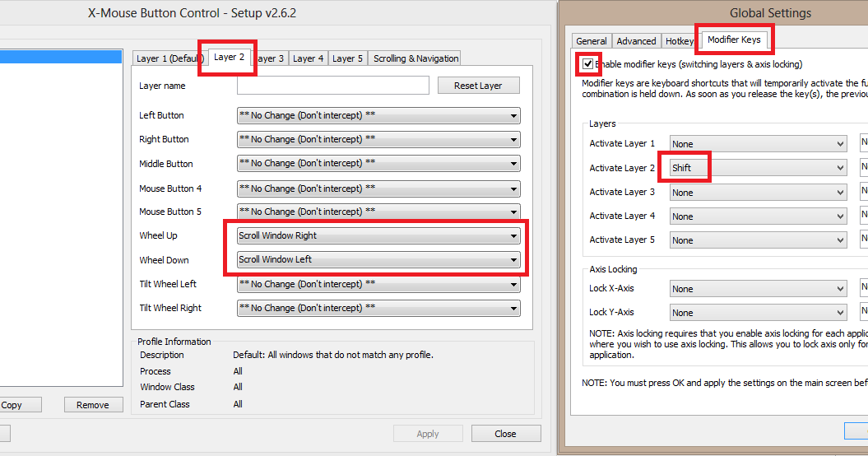Switch to the Layer 5 tab

coord(347,58)
